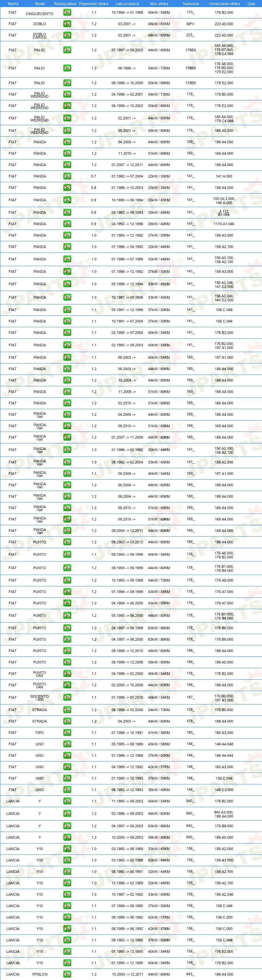Select fuel icon in PANDA 1170 A1.046 row
Image resolution: width=262 pixels, height=980 pixels.
coord(67,224)
